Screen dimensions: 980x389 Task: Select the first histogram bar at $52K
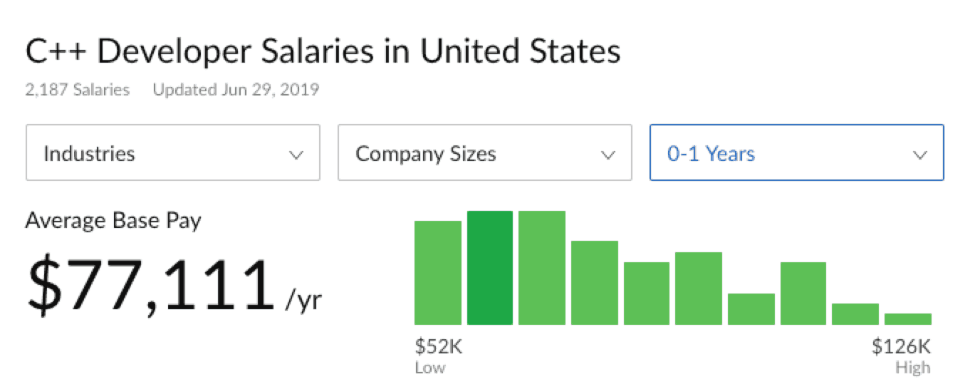click(437, 273)
